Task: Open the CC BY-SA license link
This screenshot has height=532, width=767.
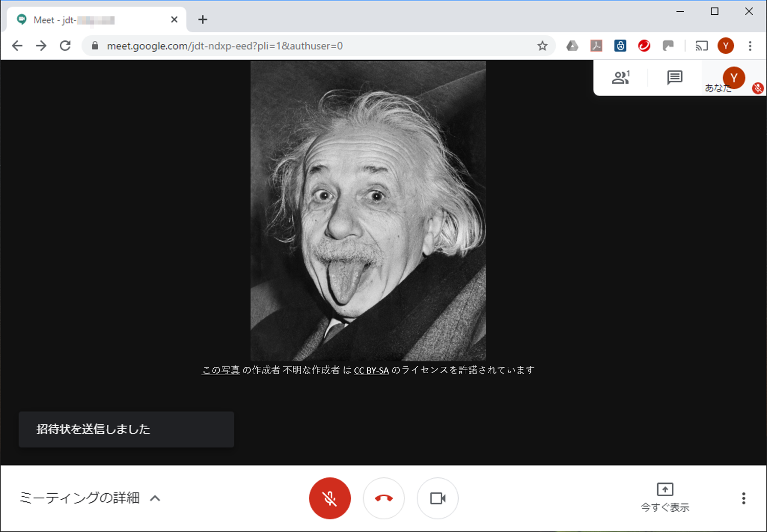Action: coord(371,370)
